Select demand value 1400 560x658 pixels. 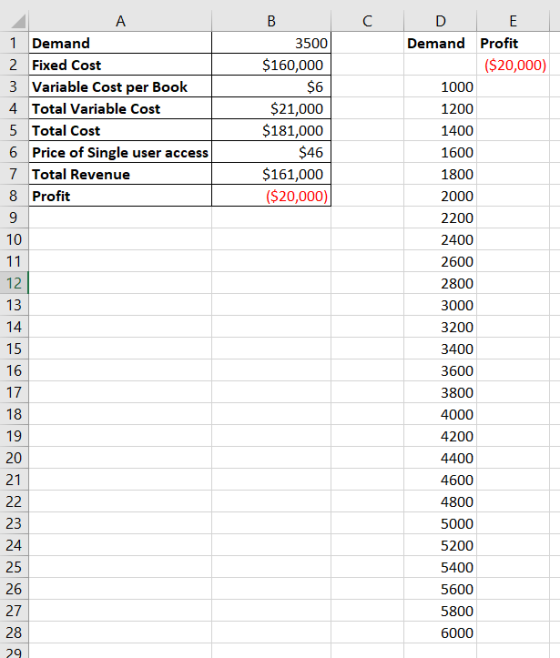coord(440,130)
